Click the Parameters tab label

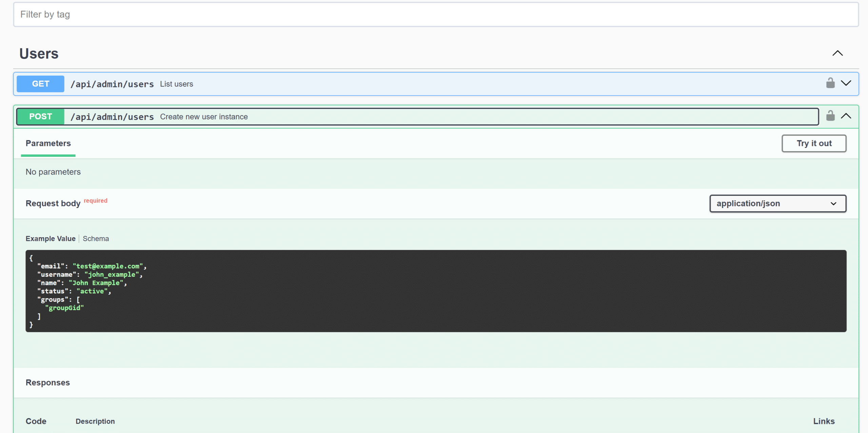coord(48,143)
